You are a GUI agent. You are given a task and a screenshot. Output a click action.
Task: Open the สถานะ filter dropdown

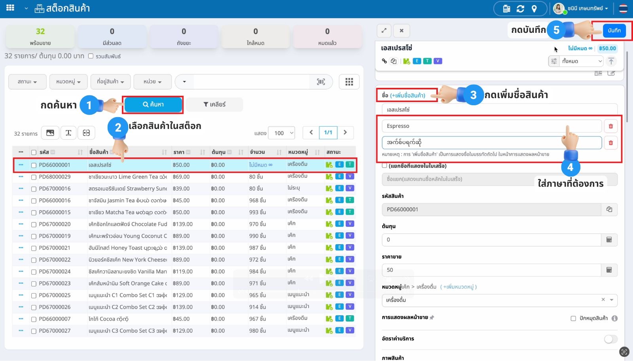click(x=27, y=82)
